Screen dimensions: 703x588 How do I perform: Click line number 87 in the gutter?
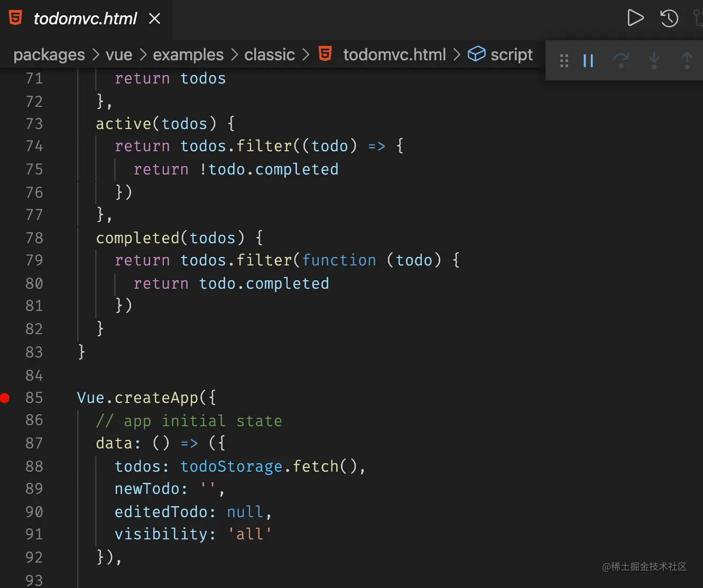pyautogui.click(x=34, y=443)
